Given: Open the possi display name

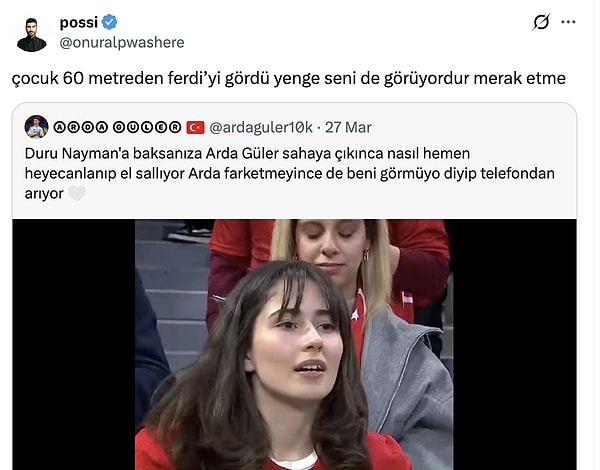Looking at the screenshot, I should [78, 22].
